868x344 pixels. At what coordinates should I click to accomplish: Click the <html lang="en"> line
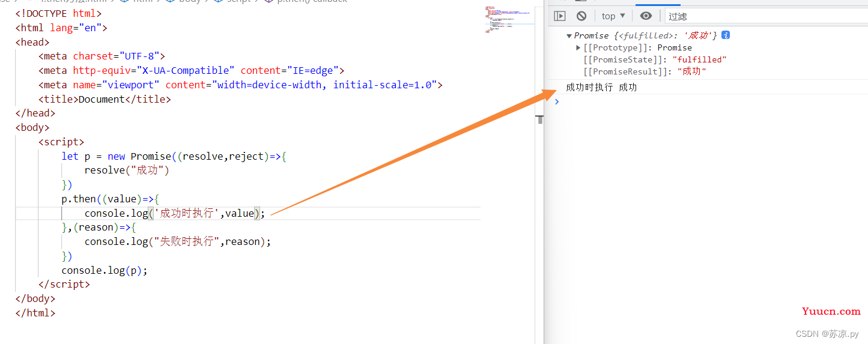[61, 28]
